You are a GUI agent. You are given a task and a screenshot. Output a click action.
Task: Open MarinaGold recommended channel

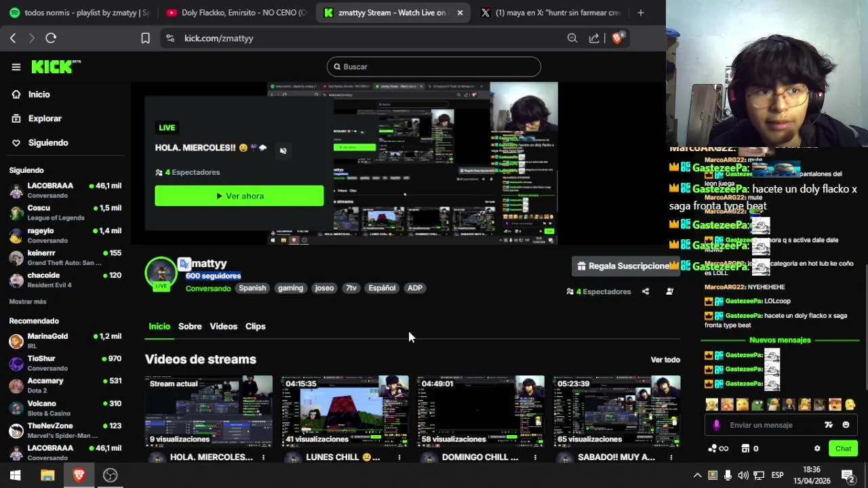tap(65, 340)
